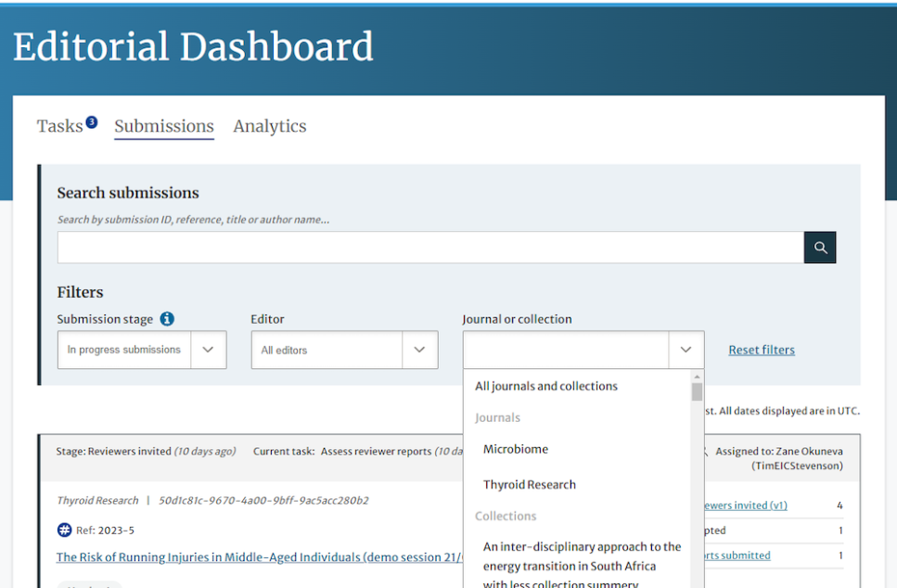Screen dimensions: 897x588
Task: Open the Tasks tab
Action: pyautogui.click(x=60, y=126)
